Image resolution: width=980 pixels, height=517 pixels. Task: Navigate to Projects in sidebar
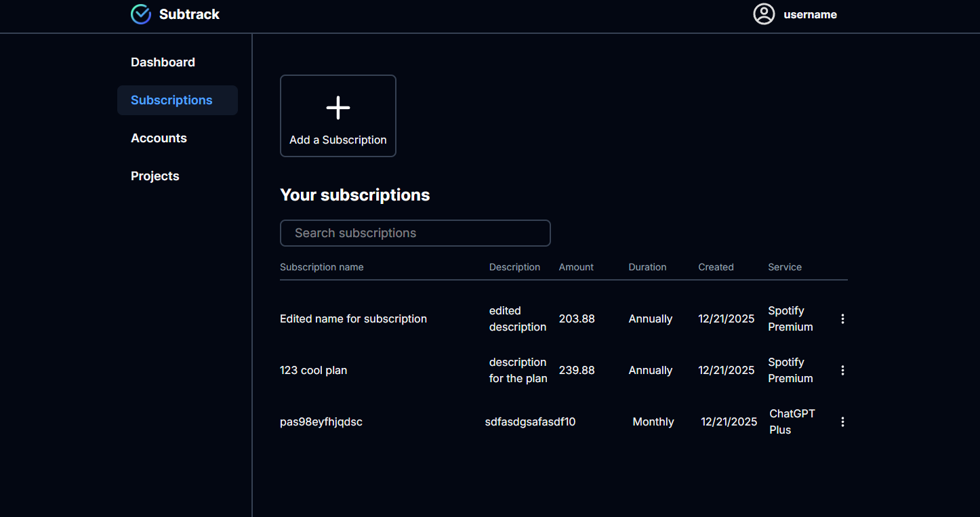point(155,176)
